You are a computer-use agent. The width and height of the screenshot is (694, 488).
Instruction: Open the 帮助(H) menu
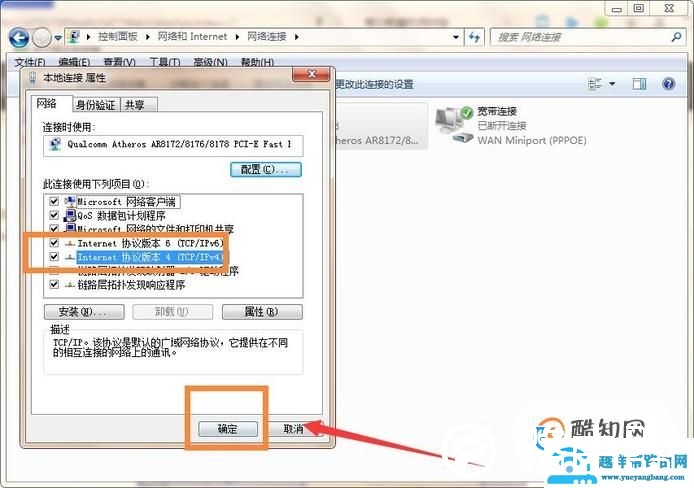257,62
